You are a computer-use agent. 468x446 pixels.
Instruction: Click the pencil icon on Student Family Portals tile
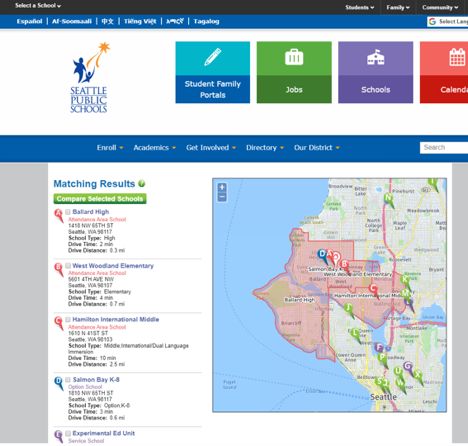point(213,57)
